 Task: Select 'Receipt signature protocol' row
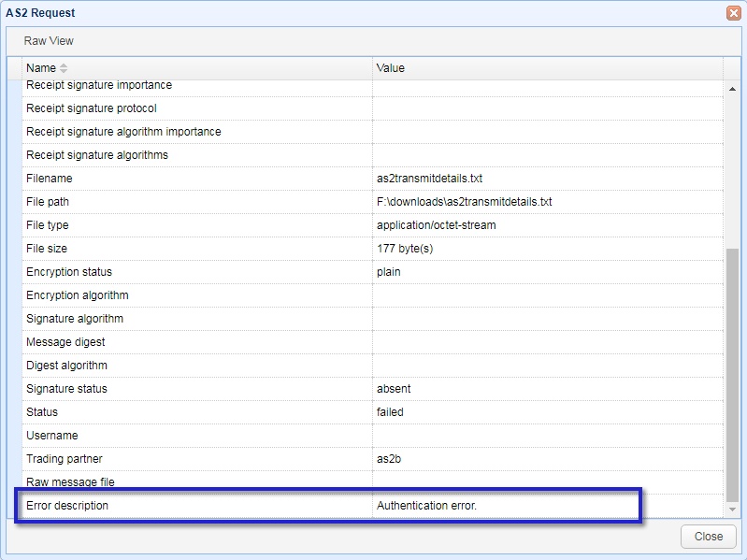coord(372,108)
